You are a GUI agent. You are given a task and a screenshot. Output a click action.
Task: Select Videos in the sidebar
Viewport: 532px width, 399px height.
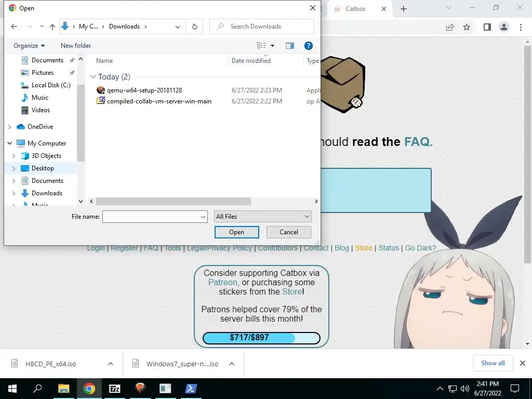(41, 110)
